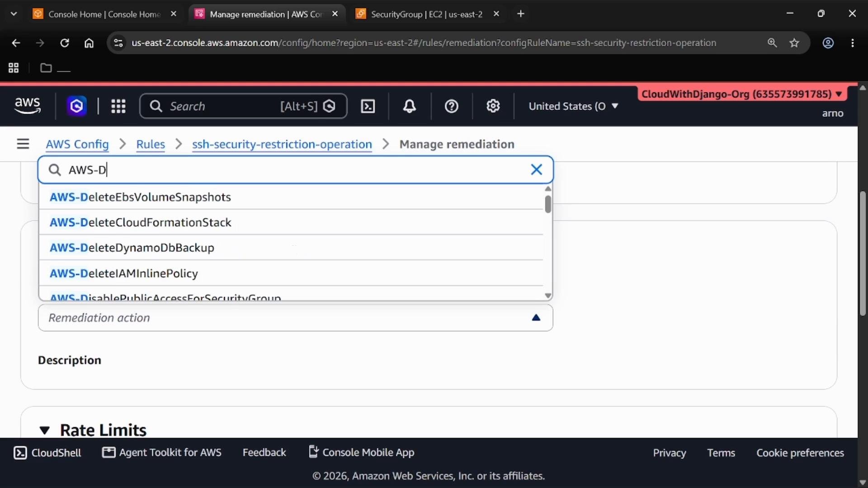Toggle the side navigation hamburger menu
868x488 pixels.
tap(23, 144)
